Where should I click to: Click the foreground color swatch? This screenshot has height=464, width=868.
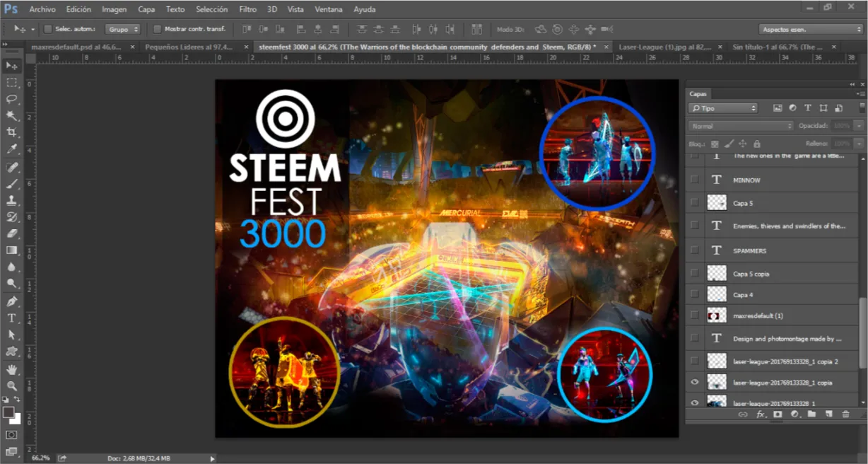tap(8, 412)
